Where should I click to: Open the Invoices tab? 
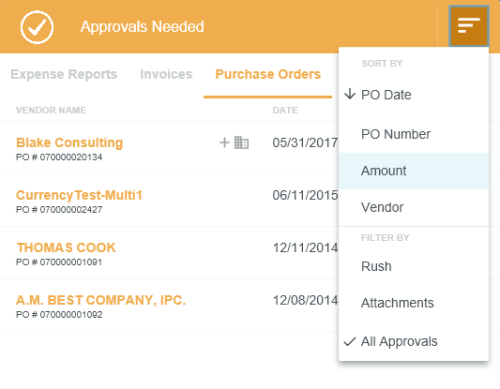[166, 74]
